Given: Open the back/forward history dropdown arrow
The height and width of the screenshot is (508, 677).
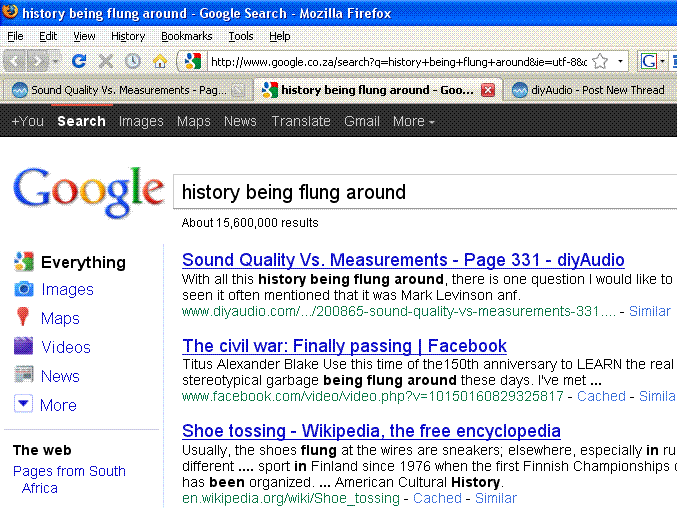Looking at the screenshot, I should (x=55, y=61).
